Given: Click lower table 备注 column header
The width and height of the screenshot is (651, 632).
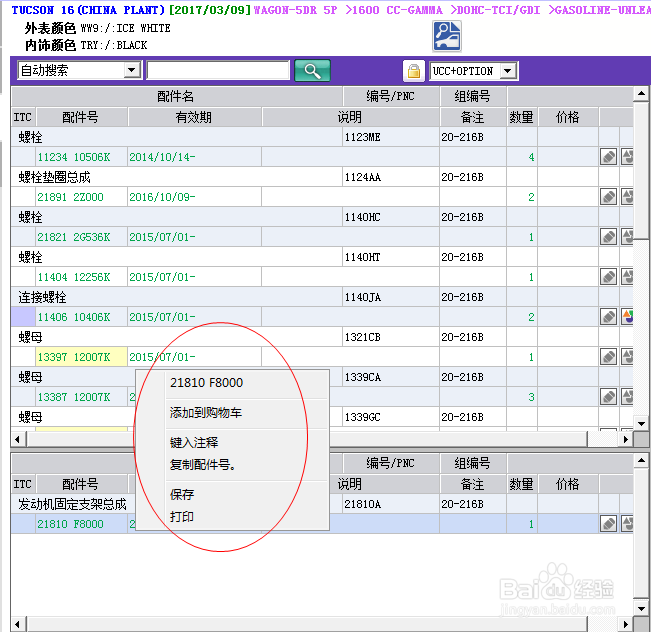Looking at the screenshot, I should [472, 484].
